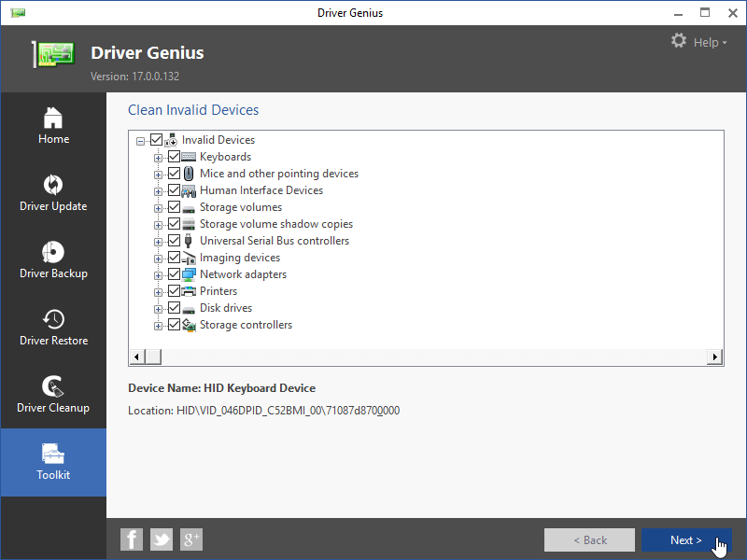Open Driver Cleanup in sidebar
Screen dimensions: 747x560
(x=53, y=396)
